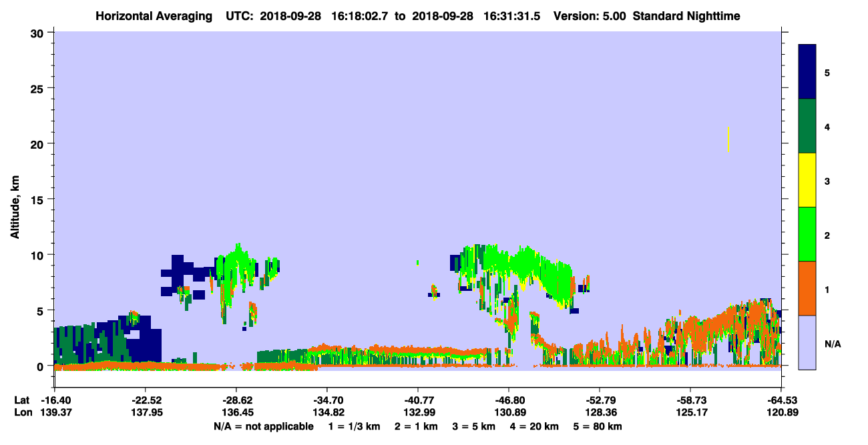The height and width of the screenshot is (445, 868).
Task: Click legend text 'N/A = not applicable'
Action: tap(263, 426)
